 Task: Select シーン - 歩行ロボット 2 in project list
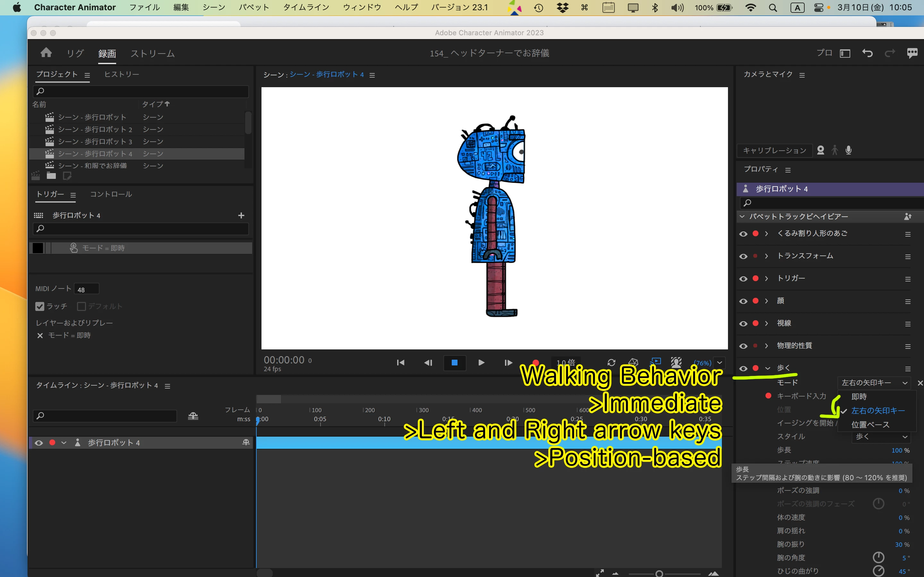click(95, 130)
